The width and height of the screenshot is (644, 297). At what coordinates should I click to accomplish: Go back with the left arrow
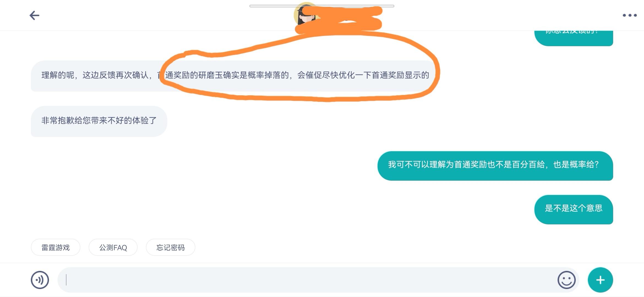34,15
